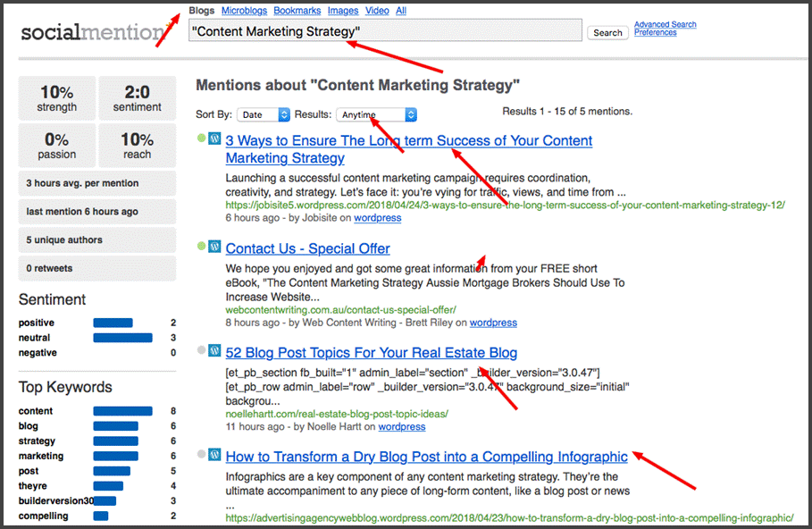Switch to the Images tab
This screenshot has height=529, width=812.
click(342, 11)
